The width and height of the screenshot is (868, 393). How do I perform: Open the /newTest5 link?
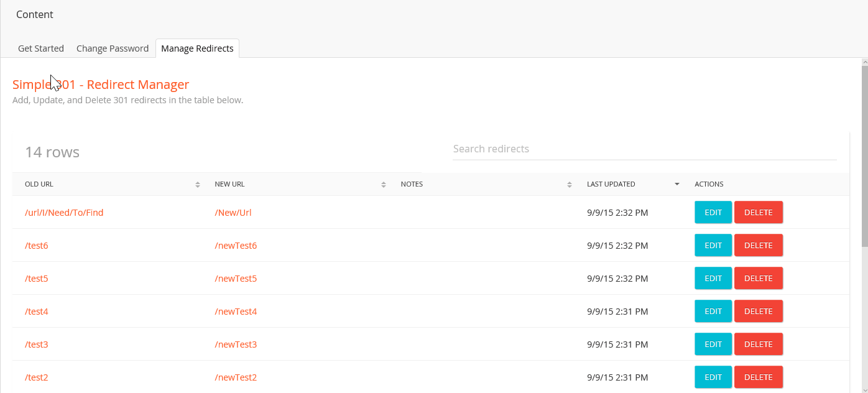236,279
